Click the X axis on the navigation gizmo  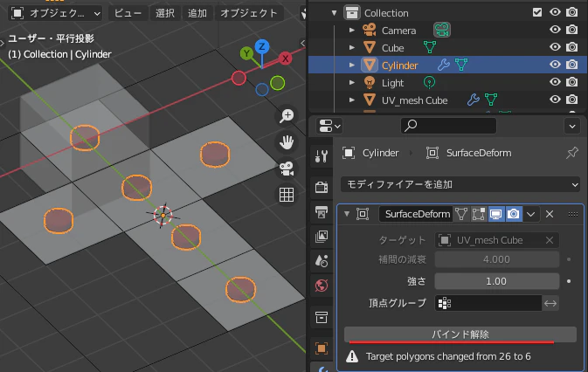click(x=286, y=59)
